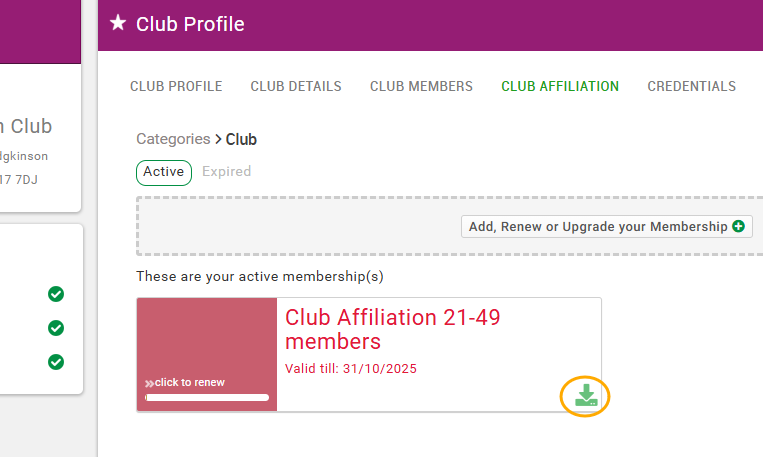
Task: Click the middle green checkmark in left panel
Action: click(x=56, y=328)
